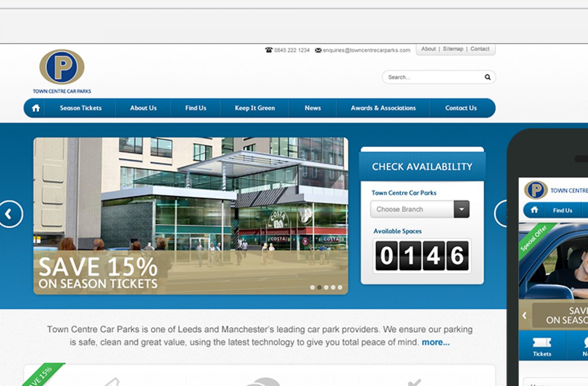The width and height of the screenshot is (588, 386).
Task: Tap Find Us in the mobile preview menu
Action: [x=562, y=211]
